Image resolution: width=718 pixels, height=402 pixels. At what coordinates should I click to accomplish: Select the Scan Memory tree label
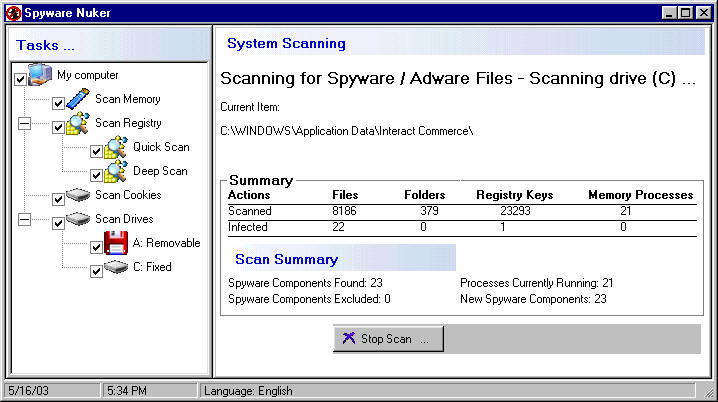[x=128, y=99]
